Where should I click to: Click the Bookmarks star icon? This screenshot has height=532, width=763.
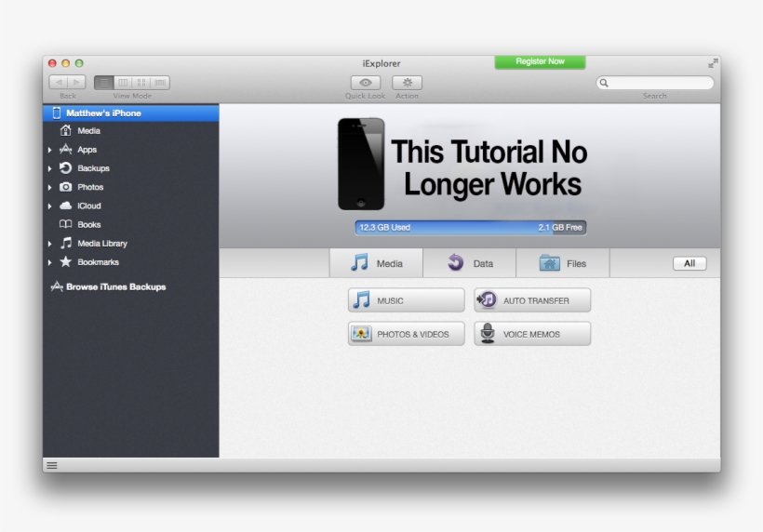(x=65, y=261)
